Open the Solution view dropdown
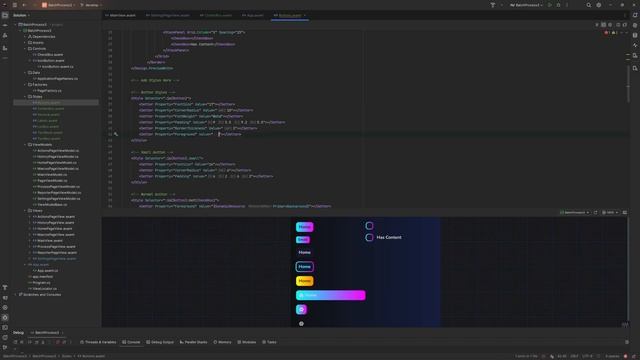 click(21, 15)
